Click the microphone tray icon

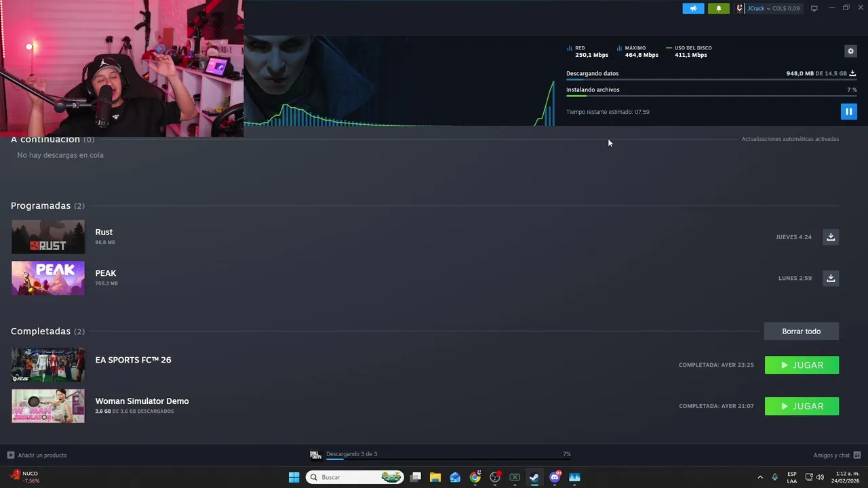[774, 477]
